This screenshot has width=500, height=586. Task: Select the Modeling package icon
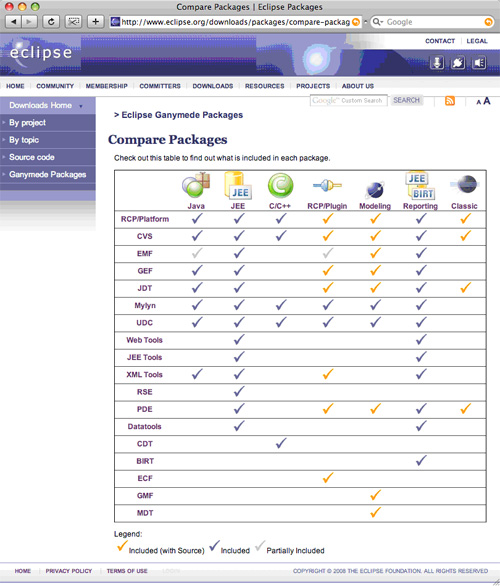[x=375, y=190]
